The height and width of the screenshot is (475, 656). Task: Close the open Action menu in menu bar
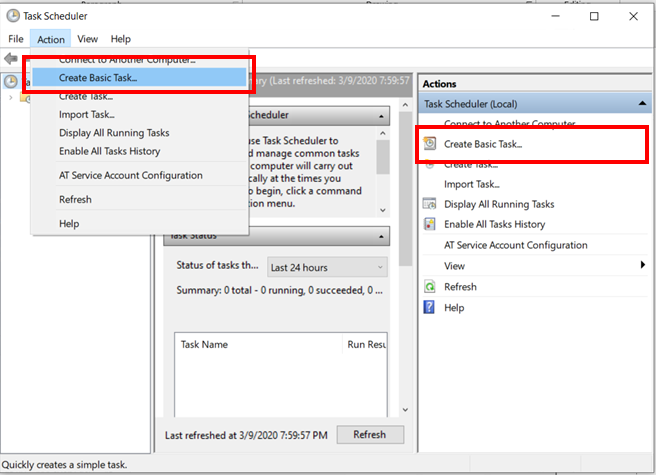click(x=51, y=39)
